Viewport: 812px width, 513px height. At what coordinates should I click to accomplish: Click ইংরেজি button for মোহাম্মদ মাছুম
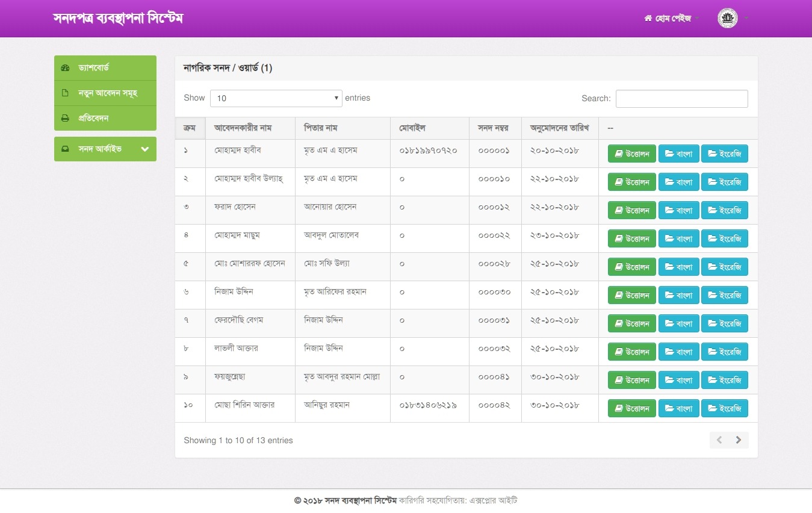point(725,238)
